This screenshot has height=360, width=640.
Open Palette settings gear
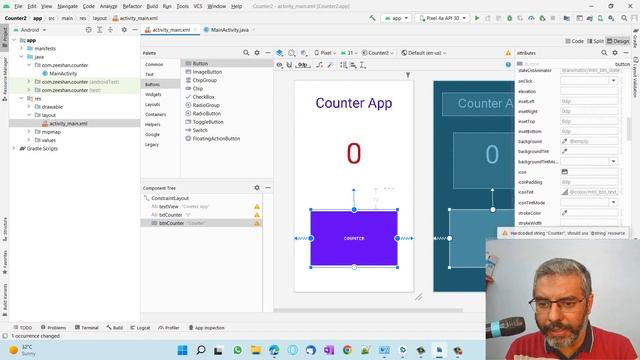coord(257,53)
